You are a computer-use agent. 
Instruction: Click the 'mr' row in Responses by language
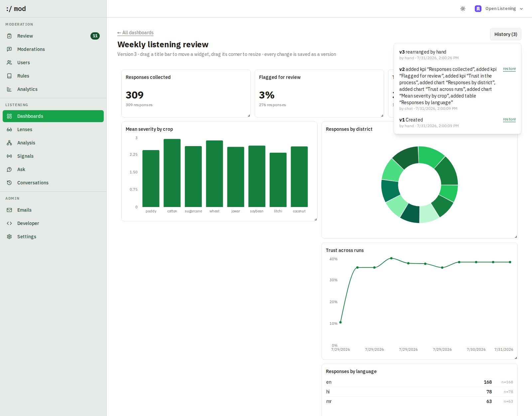click(420, 401)
